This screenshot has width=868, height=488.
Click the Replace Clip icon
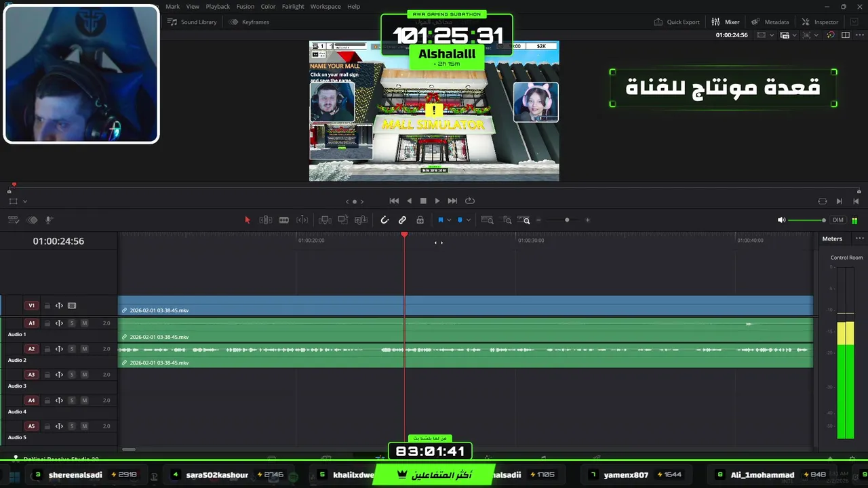(x=361, y=220)
